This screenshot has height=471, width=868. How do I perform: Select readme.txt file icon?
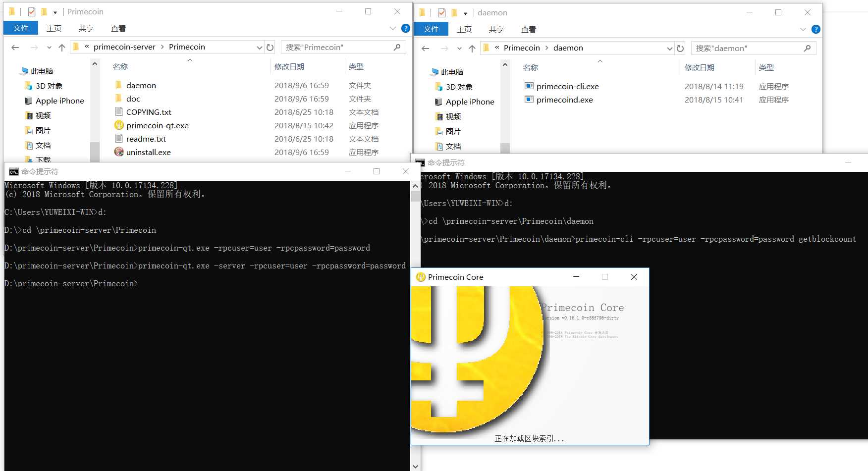119,139
